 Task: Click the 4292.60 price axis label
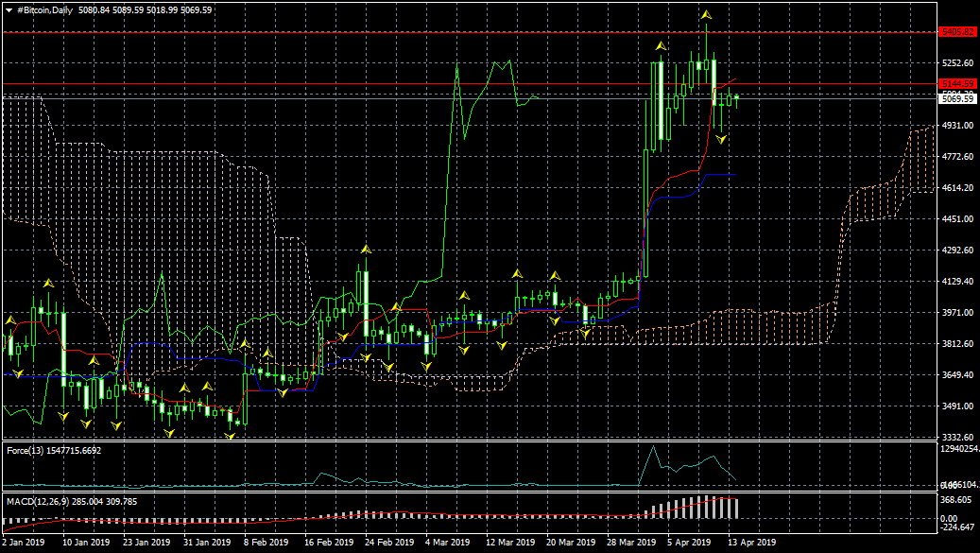(x=957, y=251)
